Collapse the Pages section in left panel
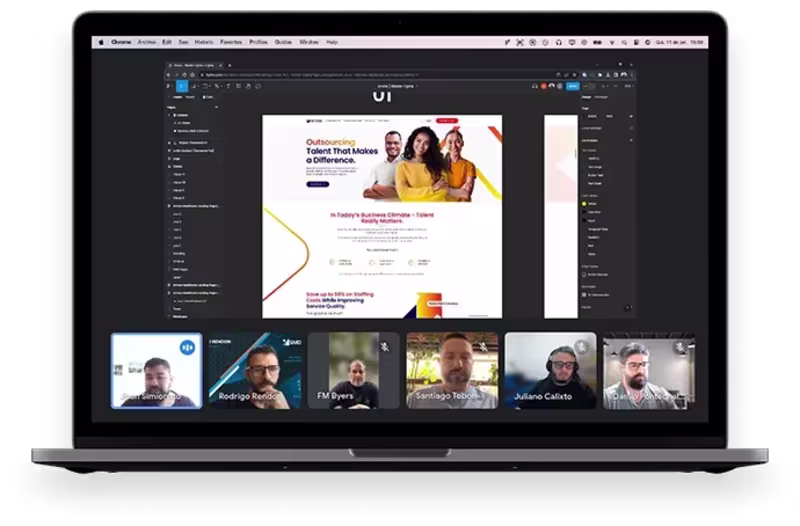 (216, 107)
